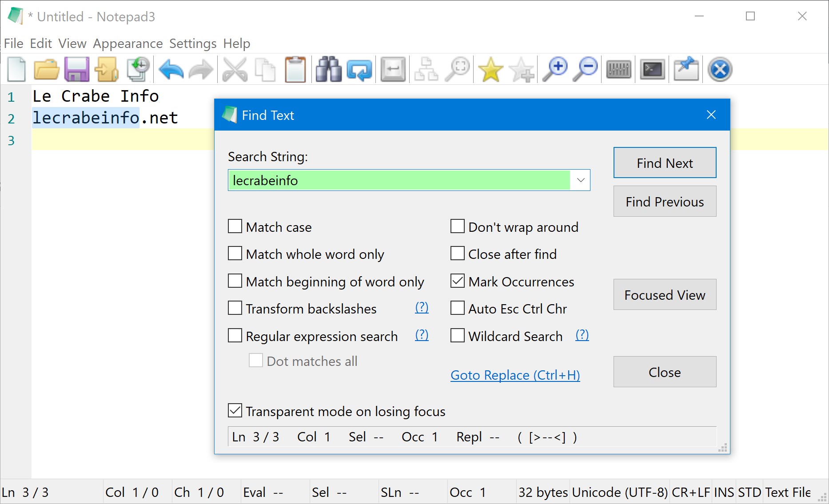Open the Settings menu

point(193,44)
